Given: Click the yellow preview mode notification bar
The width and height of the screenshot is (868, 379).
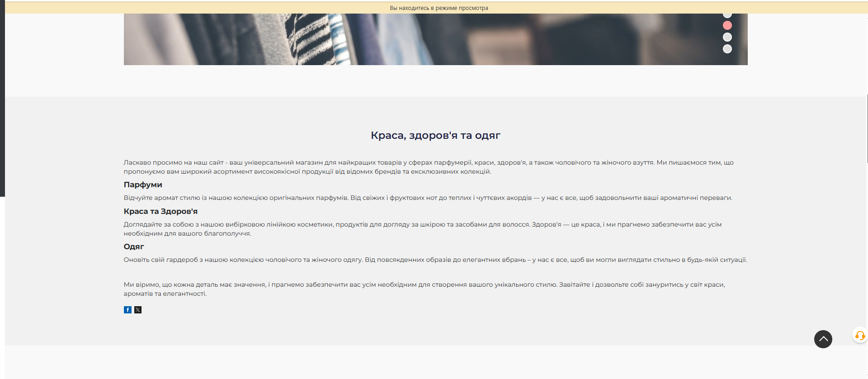Looking at the screenshot, I should [439, 8].
